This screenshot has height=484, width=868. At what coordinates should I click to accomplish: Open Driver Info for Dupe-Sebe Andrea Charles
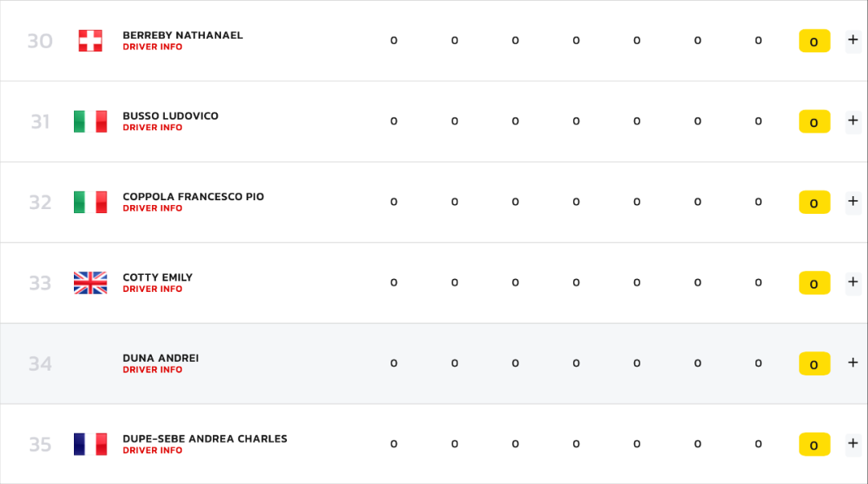pos(152,451)
